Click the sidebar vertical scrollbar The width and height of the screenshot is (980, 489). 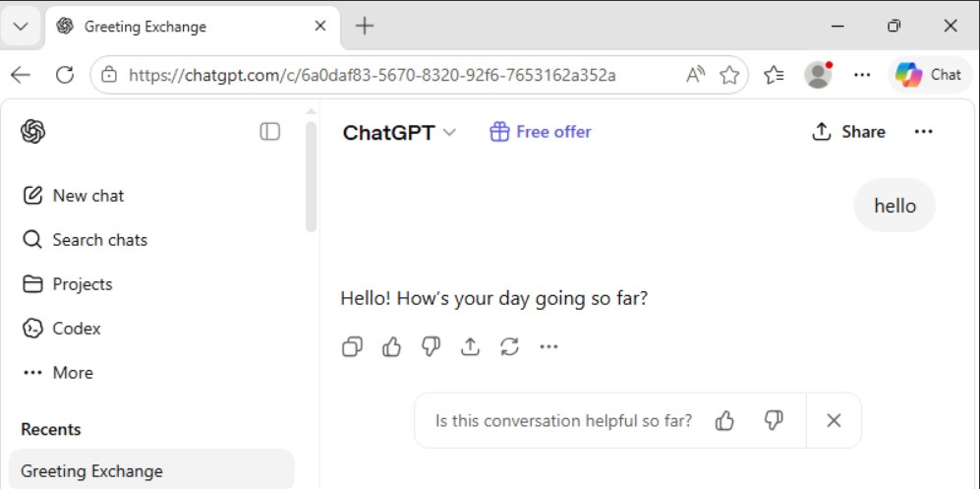point(311,178)
